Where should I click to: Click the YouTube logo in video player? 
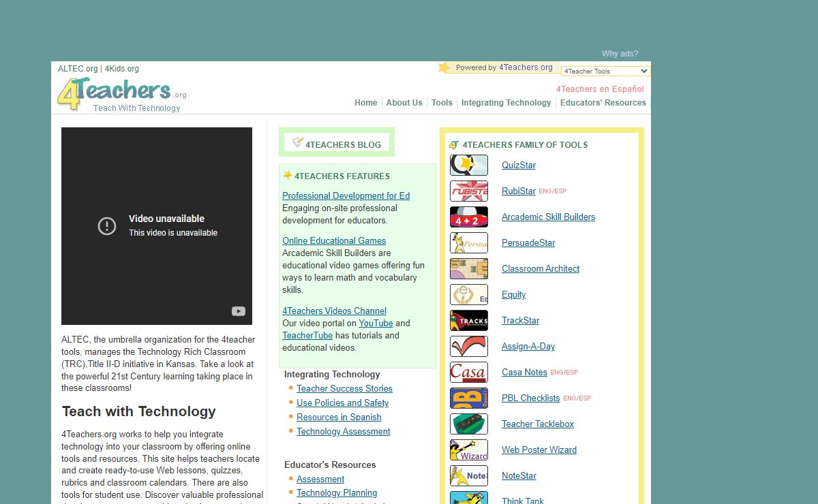coord(239,311)
